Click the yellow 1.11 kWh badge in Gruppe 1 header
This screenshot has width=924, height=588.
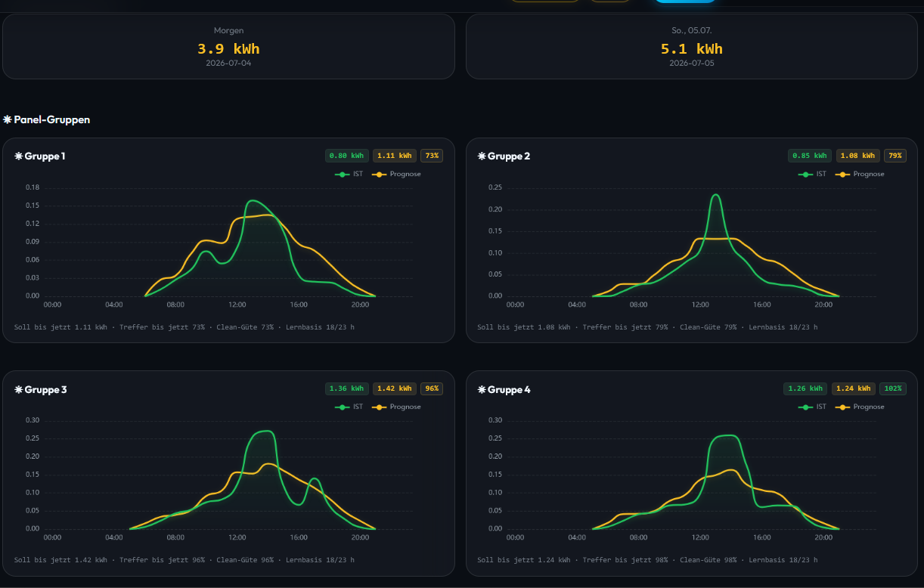click(x=395, y=156)
